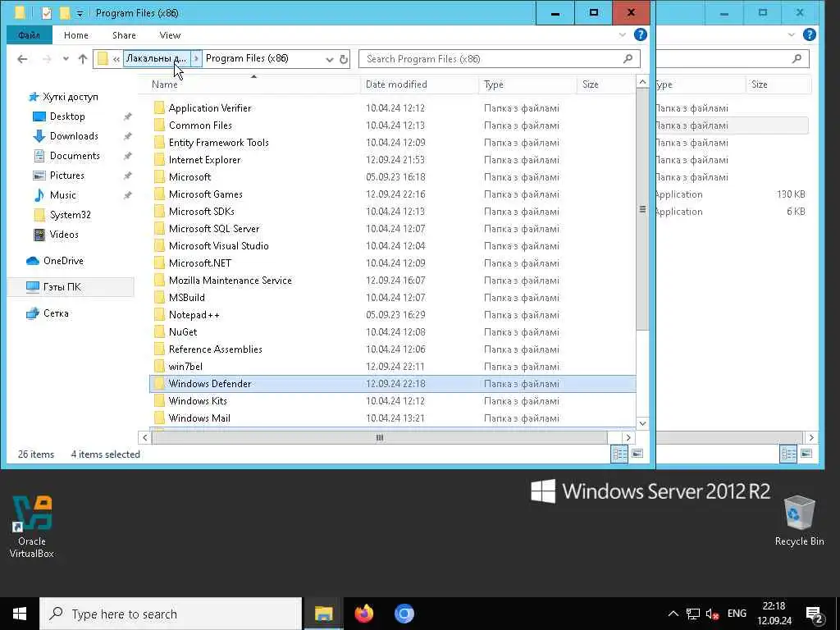Image resolution: width=840 pixels, height=630 pixels.
Task: Click the breadcrumb chevron after Лакальны д...
Action: pos(196,58)
